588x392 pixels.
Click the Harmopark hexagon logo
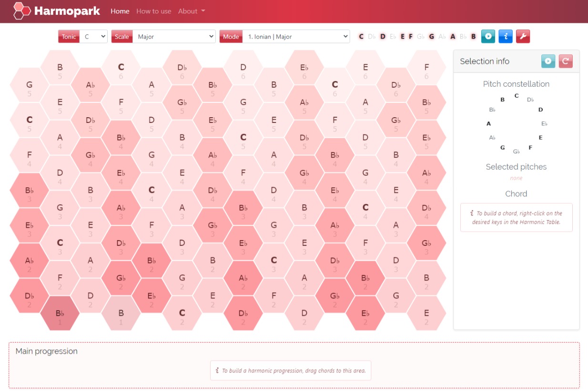click(22, 11)
